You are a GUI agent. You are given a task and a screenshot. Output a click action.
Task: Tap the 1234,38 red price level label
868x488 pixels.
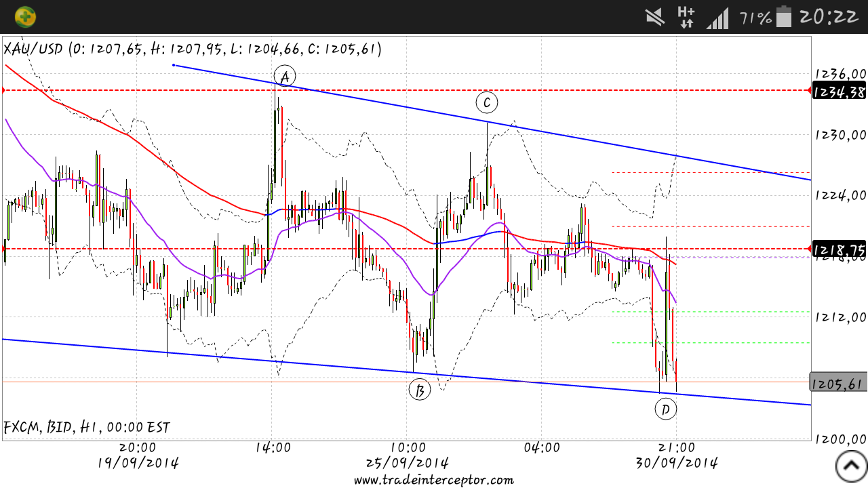coord(839,90)
